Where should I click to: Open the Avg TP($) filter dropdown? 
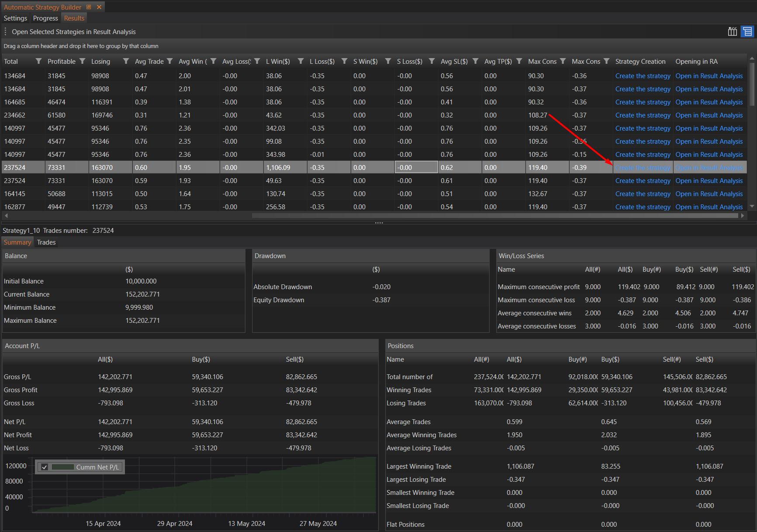(x=519, y=61)
